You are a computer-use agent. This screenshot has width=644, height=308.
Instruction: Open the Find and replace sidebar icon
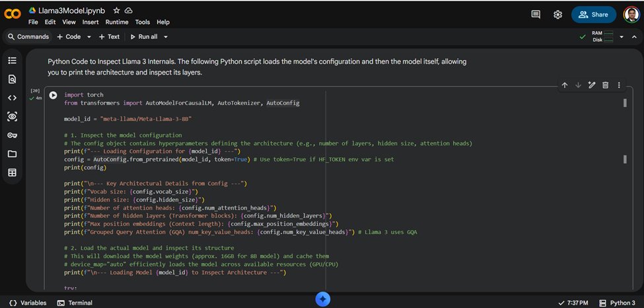click(13, 79)
